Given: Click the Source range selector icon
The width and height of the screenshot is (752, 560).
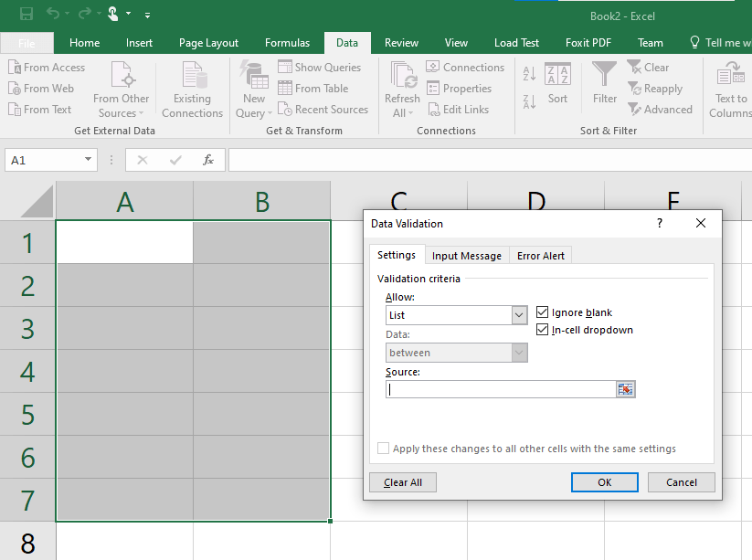Looking at the screenshot, I should [x=625, y=389].
